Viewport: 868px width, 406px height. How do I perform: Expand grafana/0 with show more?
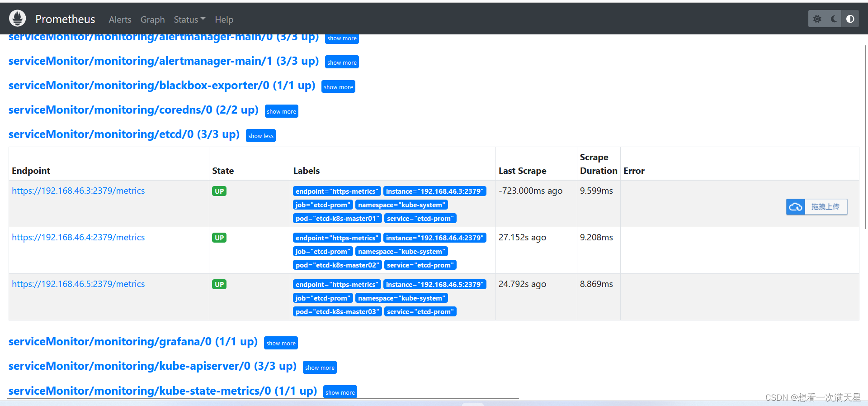281,343
